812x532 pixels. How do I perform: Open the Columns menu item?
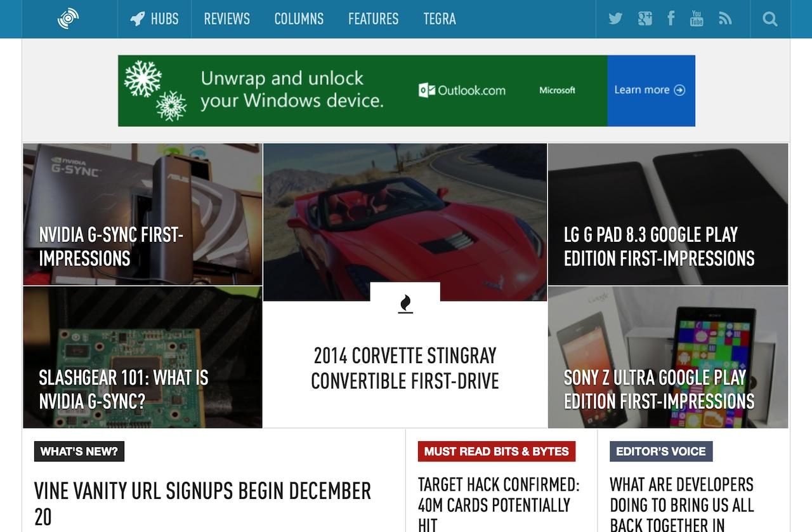(299, 19)
